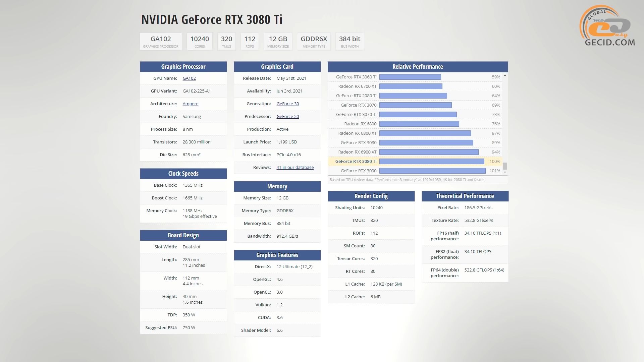Click the 'Based on TPU review data' footnote
The height and width of the screenshot is (362, 644).
tap(407, 180)
